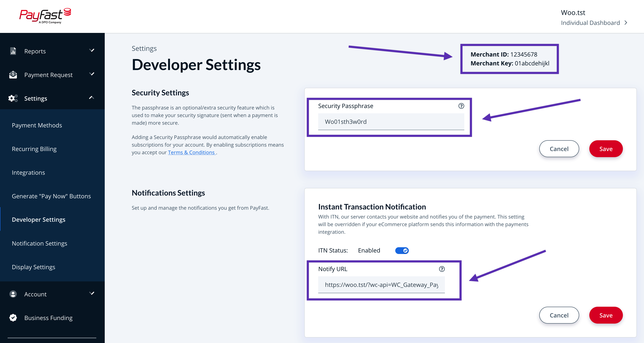Expand the Reports menu chevron
Screen dimensions: 644x343
pyautogui.click(x=92, y=50)
